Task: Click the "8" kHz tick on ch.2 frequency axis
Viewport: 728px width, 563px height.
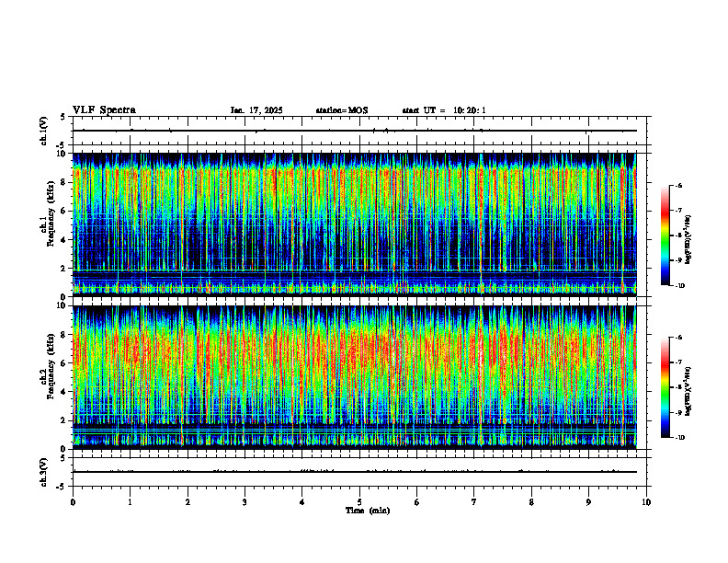Action: (x=64, y=335)
